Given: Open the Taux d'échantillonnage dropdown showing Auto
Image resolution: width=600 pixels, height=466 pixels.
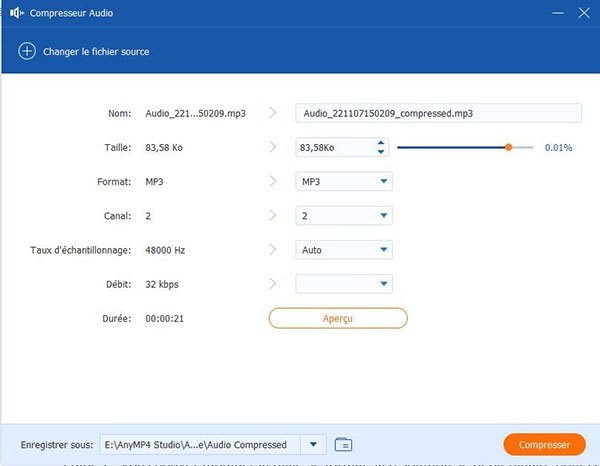Looking at the screenshot, I should tap(344, 250).
